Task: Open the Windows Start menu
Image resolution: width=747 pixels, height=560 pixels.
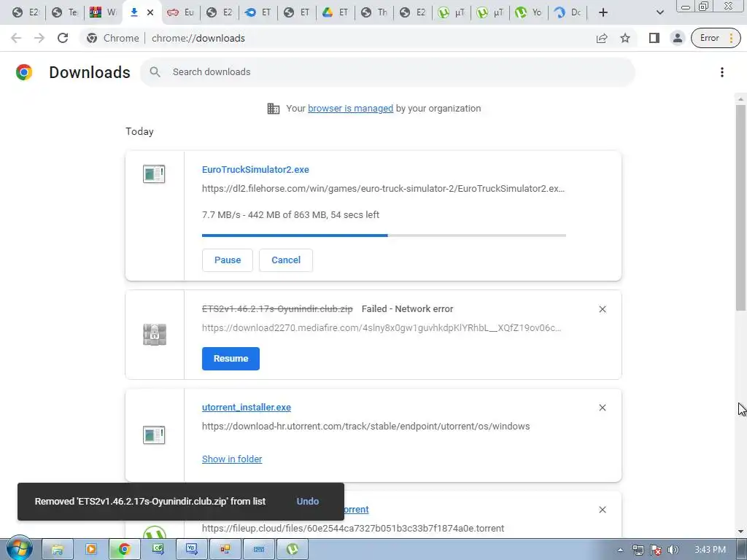Action: pyautogui.click(x=19, y=550)
